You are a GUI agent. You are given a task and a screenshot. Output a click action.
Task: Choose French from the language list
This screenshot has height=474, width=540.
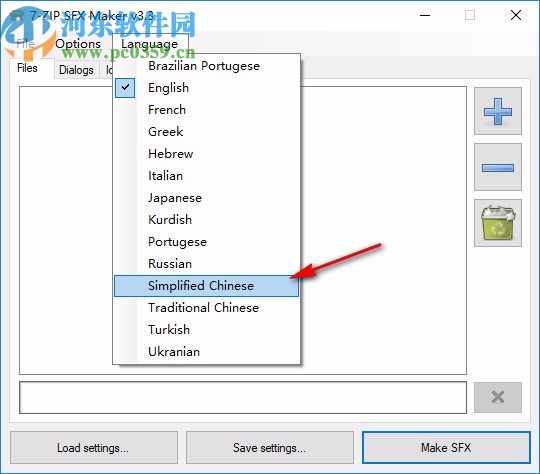point(206,110)
